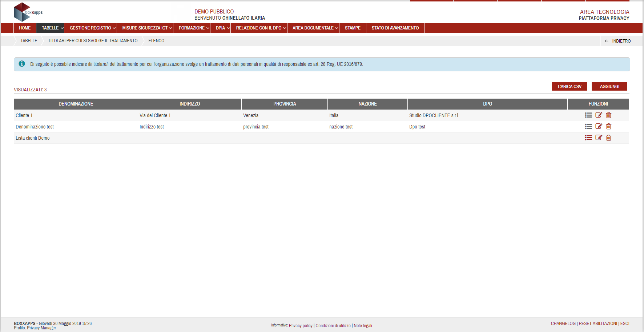Go back with INDIETRO button
Viewport: 644px width, 333px height.
pyautogui.click(x=618, y=41)
